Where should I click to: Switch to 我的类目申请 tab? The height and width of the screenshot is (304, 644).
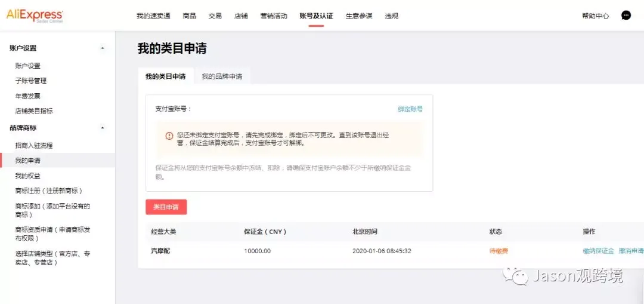click(166, 76)
